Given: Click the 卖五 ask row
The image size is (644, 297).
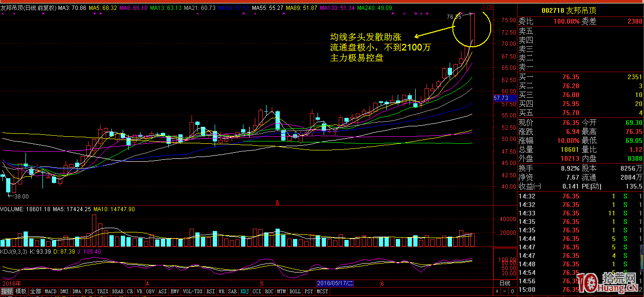Looking at the screenshot, I should click(581, 32).
